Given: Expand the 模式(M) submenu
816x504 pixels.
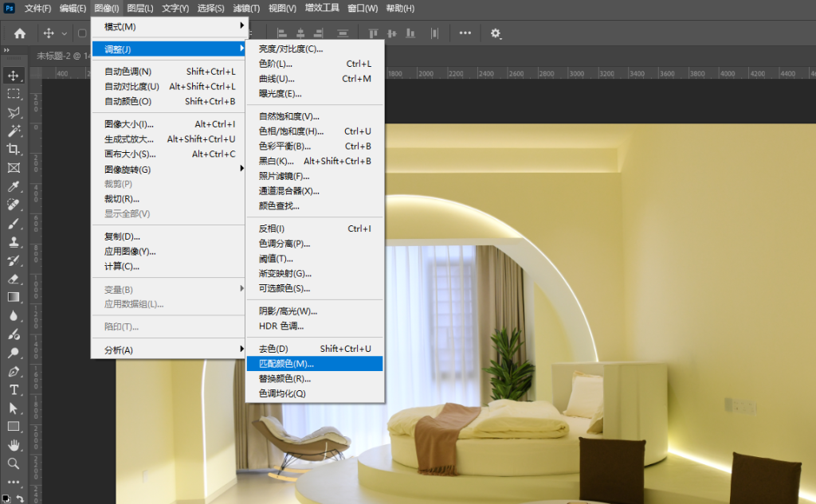Looking at the screenshot, I should [168, 26].
